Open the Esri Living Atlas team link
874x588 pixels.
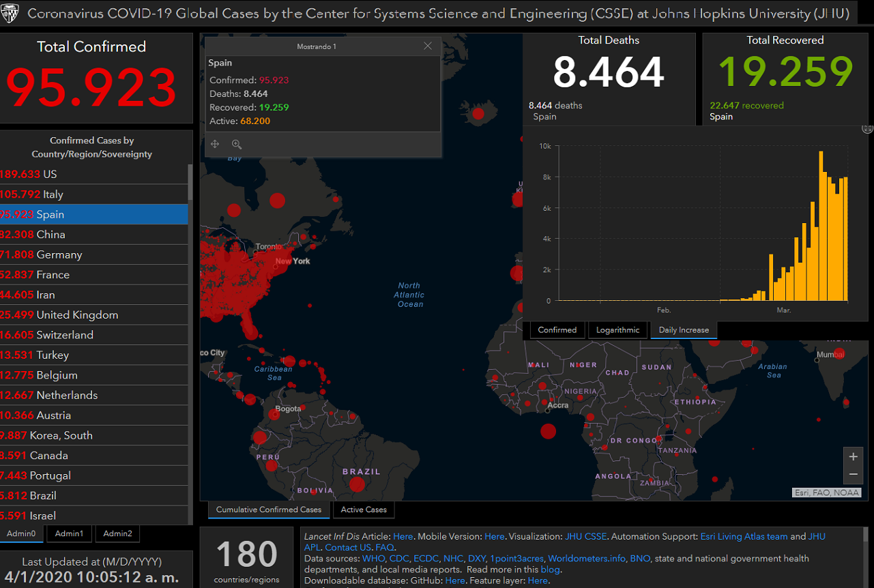(744, 537)
